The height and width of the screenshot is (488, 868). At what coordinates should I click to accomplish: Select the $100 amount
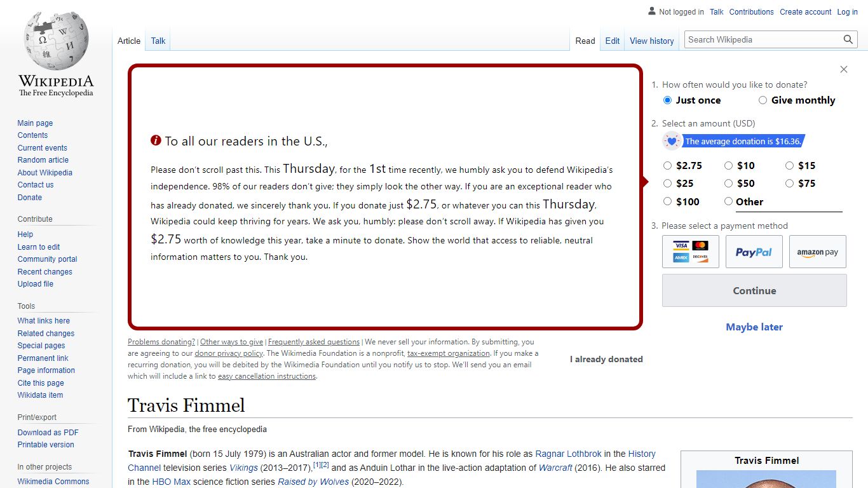click(x=667, y=201)
